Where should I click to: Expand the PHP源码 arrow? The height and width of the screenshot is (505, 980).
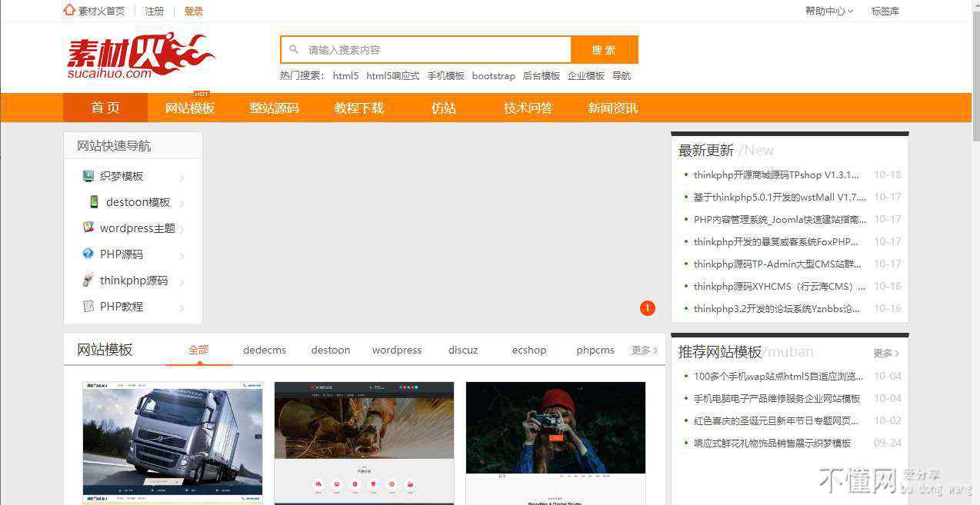(x=182, y=257)
